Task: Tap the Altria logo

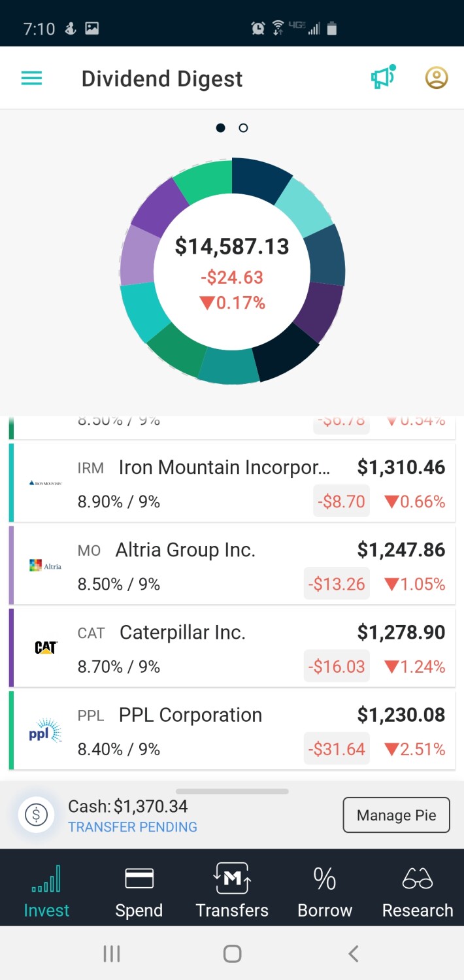Action: click(46, 565)
